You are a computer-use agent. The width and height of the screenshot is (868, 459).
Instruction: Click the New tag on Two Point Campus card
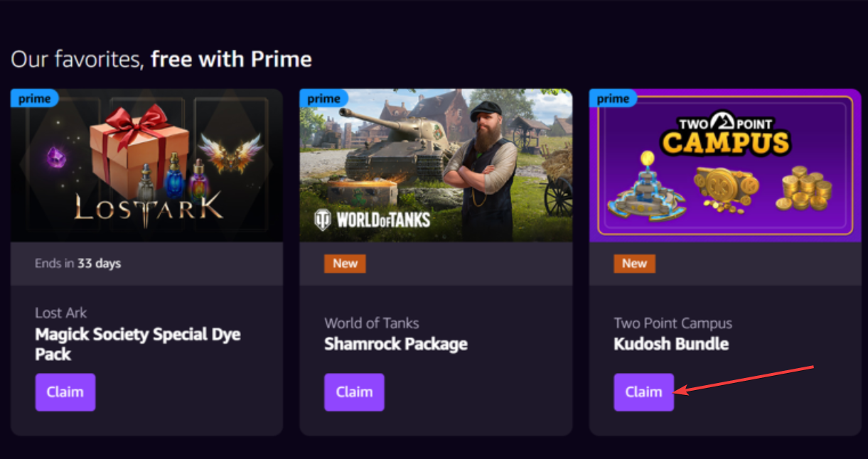tap(635, 264)
